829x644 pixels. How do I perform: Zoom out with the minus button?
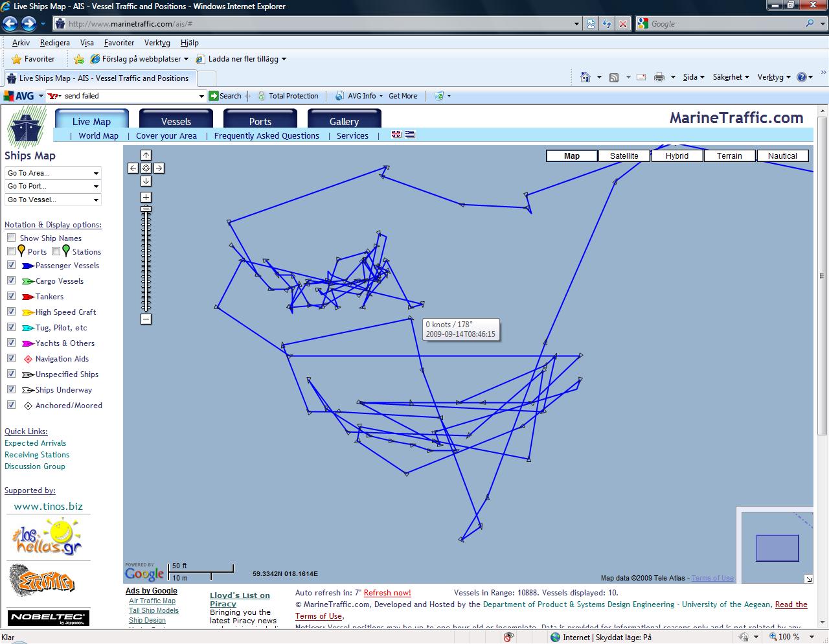point(146,319)
